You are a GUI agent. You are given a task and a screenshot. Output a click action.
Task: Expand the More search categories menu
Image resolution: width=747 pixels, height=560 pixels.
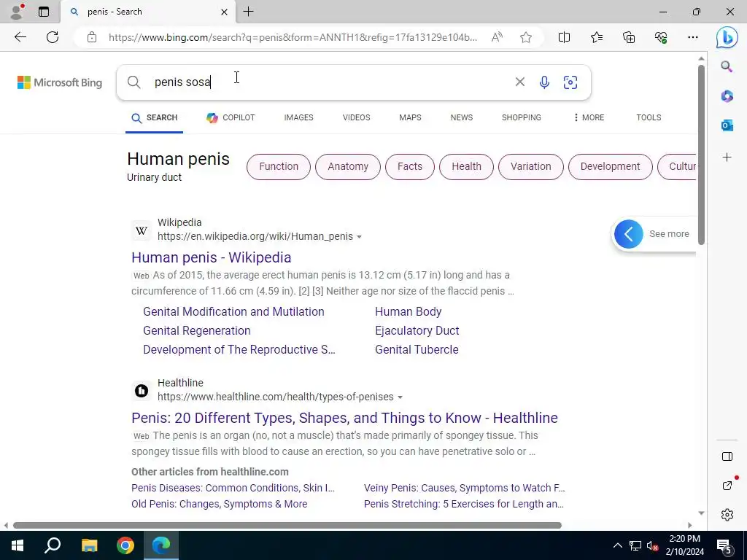point(589,117)
